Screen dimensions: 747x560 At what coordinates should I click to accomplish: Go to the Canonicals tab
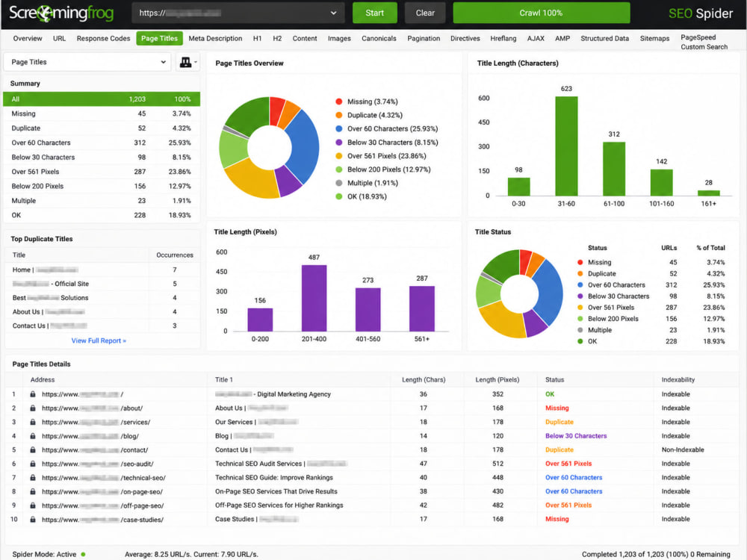point(379,39)
